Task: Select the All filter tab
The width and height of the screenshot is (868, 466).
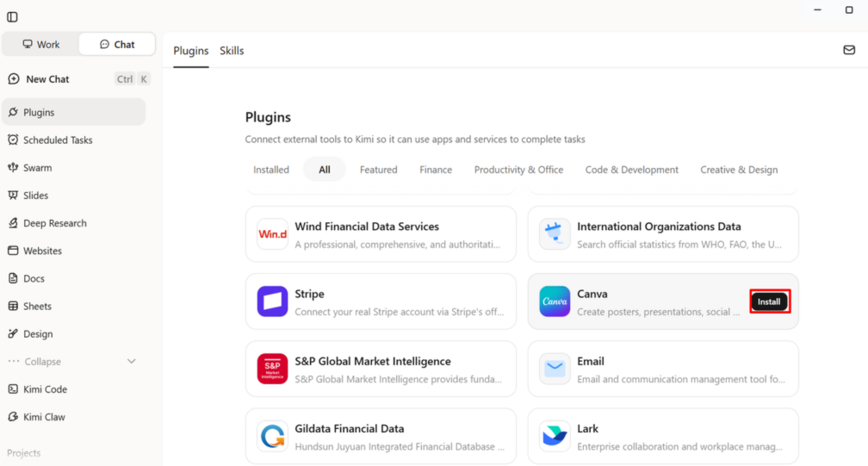Action: coord(325,170)
